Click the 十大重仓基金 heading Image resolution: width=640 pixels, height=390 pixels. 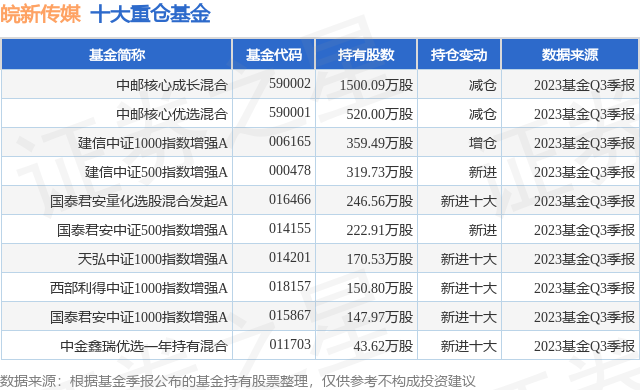click(x=150, y=15)
